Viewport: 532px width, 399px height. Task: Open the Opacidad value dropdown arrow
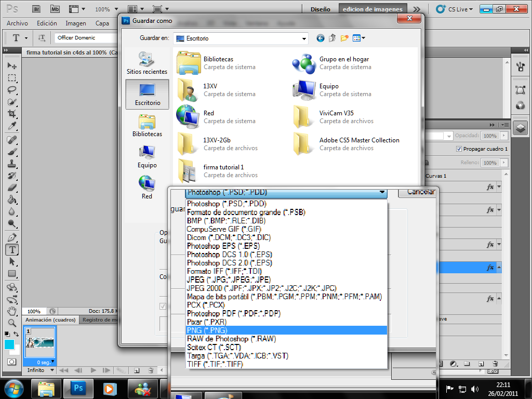pyautogui.click(x=504, y=136)
